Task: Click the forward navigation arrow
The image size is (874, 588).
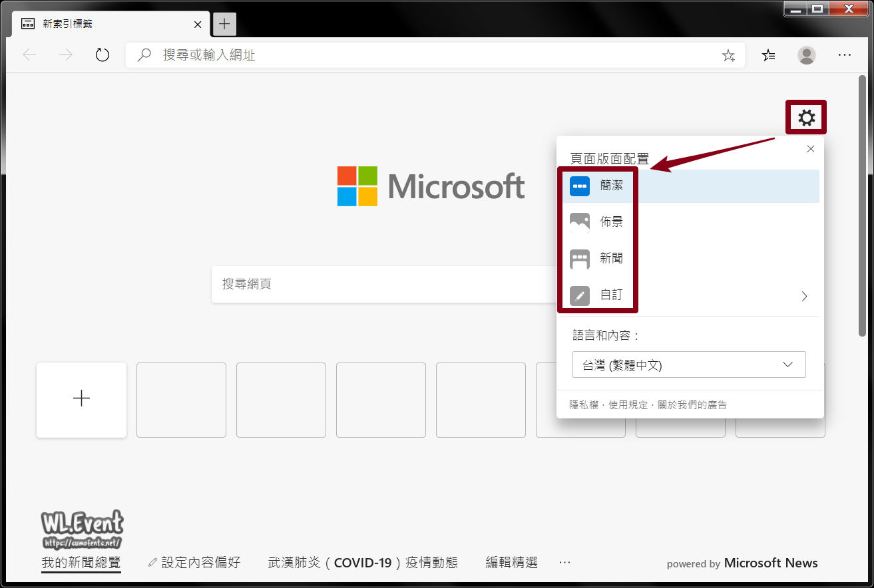Action: [x=66, y=55]
